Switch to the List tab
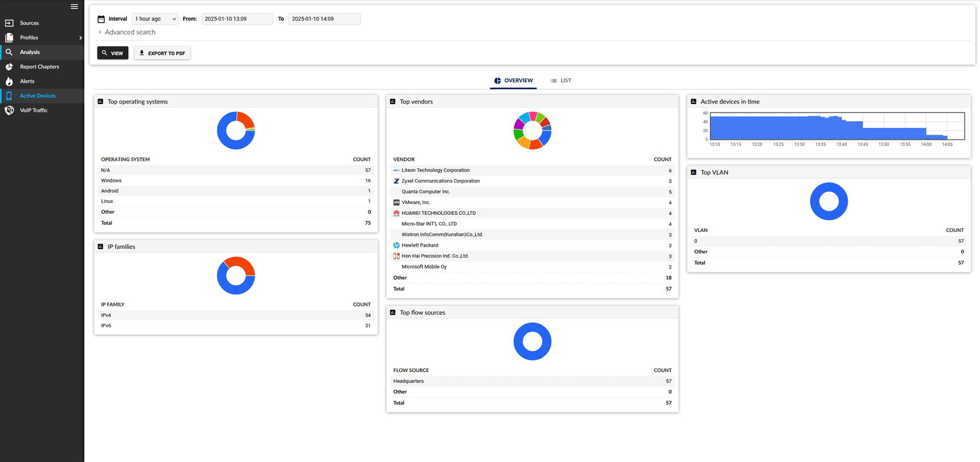 [x=560, y=81]
